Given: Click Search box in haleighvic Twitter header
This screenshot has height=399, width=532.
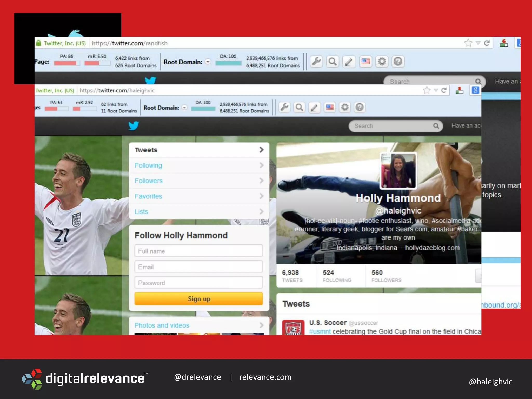Looking at the screenshot, I should pyautogui.click(x=396, y=126).
